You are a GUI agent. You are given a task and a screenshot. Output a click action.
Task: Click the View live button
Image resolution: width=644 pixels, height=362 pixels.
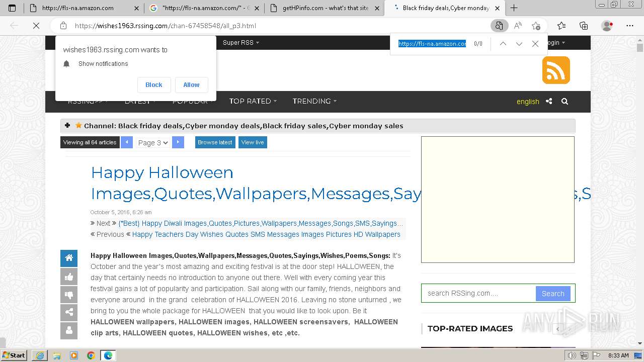[x=253, y=142]
